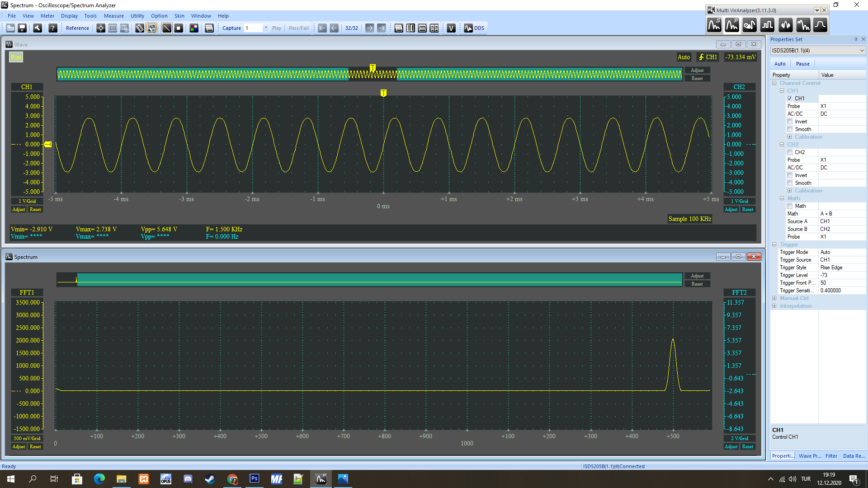This screenshot has width=868, height=488.
Task: Click the square wave icon in Multi VirAnalyzer
Action: coord(767,25)
